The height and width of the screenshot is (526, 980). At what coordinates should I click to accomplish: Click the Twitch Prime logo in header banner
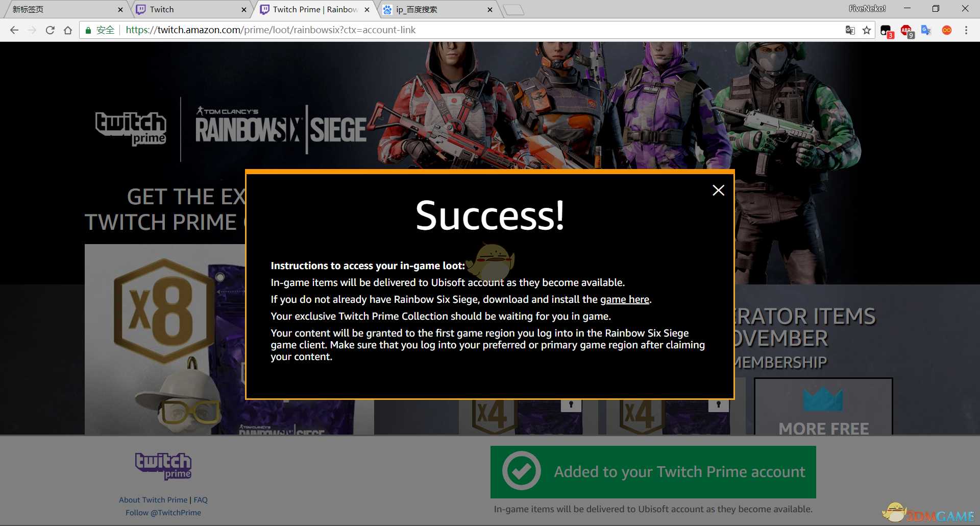pos(131,129)
